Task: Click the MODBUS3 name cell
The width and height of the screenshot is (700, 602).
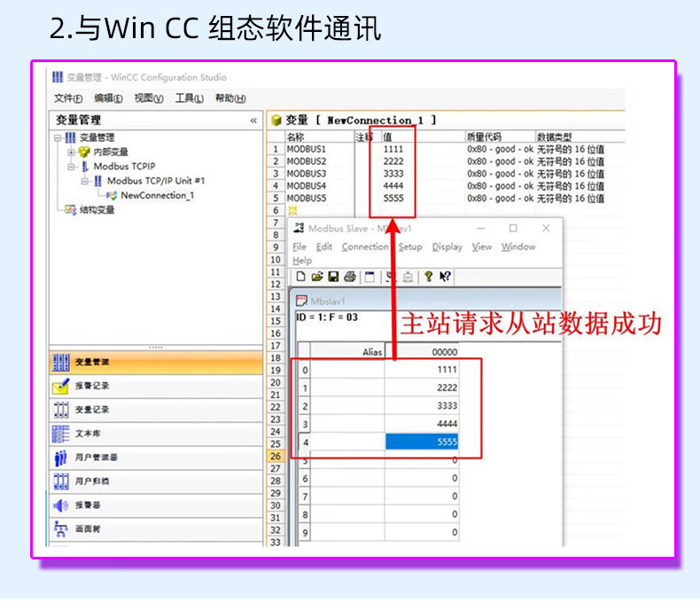Action: (307, 174)
